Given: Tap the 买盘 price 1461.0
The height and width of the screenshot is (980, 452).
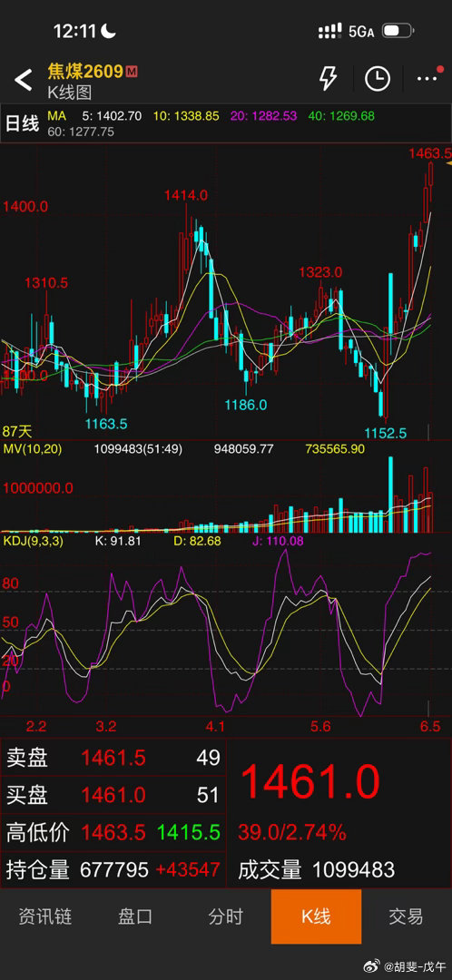Looking at the screenshot, I should coord(113,795).
